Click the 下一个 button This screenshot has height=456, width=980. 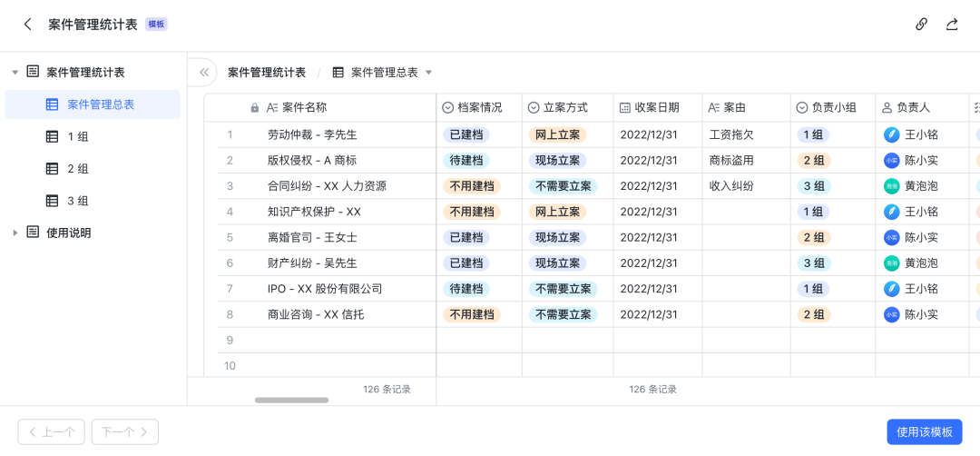(125, 432)
